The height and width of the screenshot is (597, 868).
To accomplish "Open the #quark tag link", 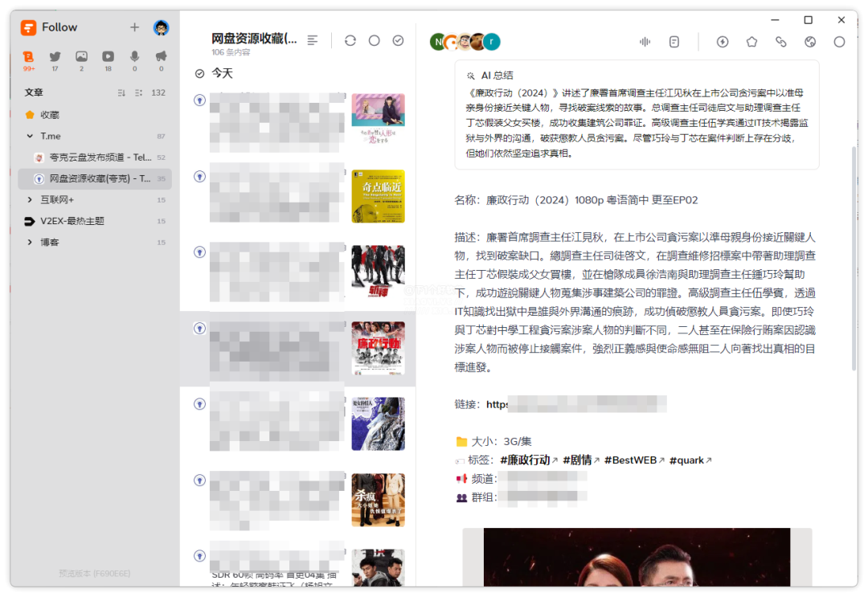I will tap(690, 460).
